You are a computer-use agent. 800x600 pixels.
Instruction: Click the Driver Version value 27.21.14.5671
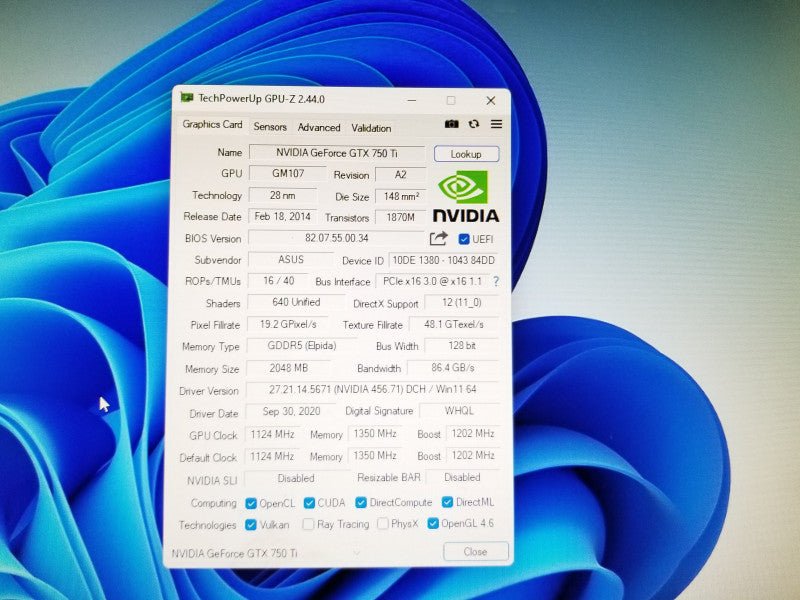click(372, 389)
